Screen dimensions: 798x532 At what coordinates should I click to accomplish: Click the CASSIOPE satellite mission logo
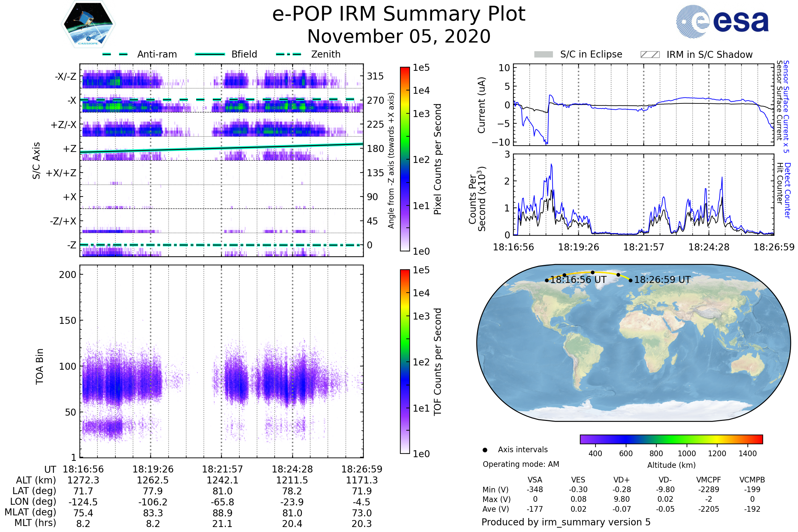coord(88,24)
